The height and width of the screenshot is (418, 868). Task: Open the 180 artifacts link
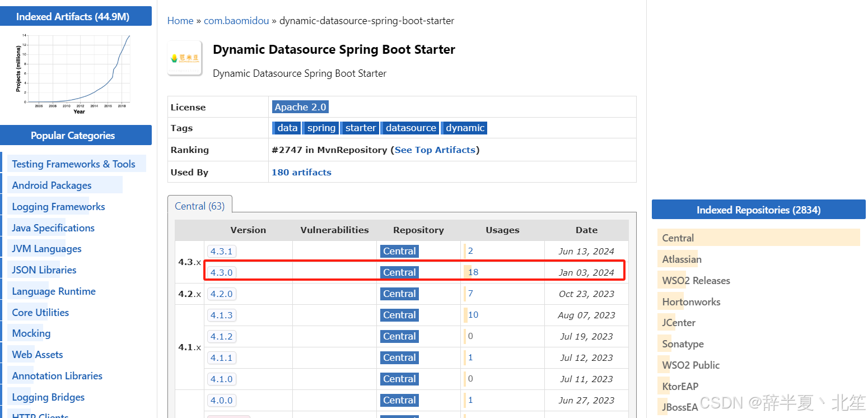[x=301, y=173]
